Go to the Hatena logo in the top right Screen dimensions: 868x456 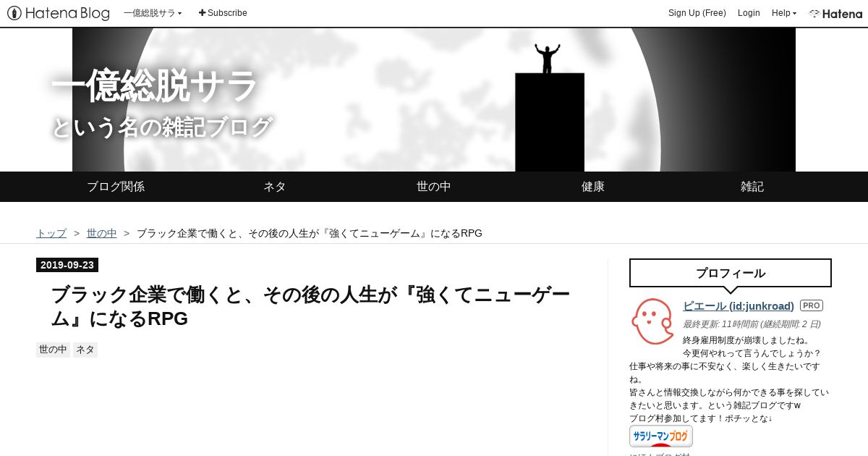coord(835,13)
